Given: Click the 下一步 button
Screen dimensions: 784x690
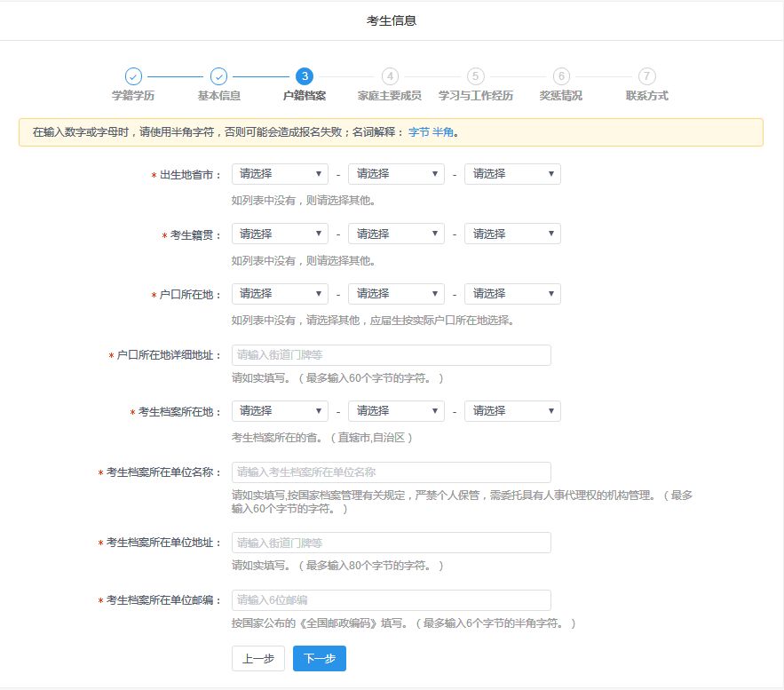Looking at the screenshot, I should (x=320, y=659).
